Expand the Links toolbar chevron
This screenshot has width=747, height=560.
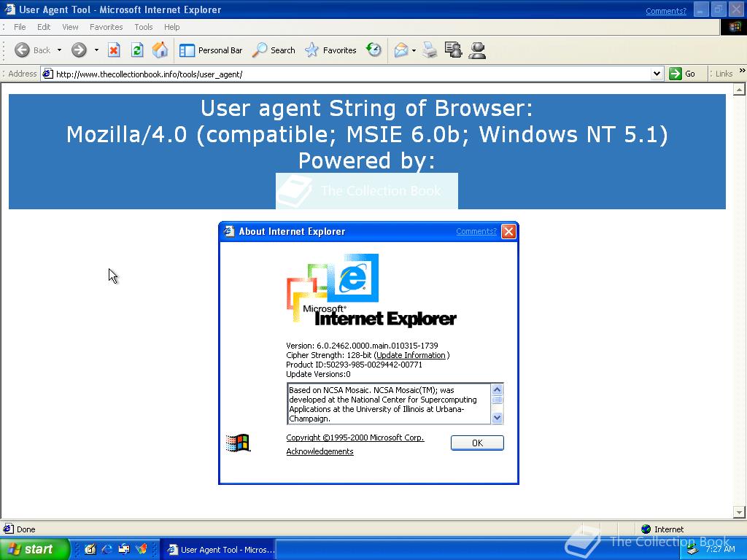click(742, 71)
